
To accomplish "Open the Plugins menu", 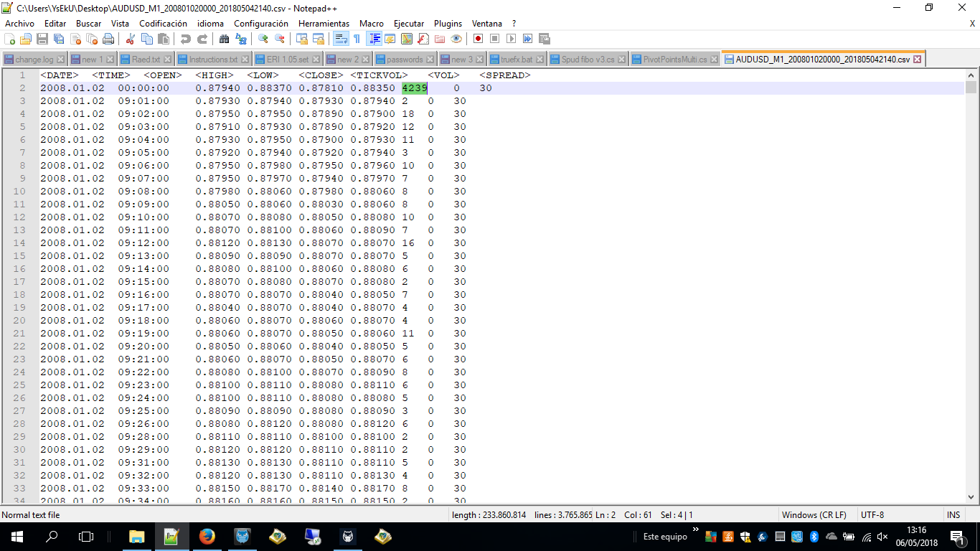I will pyautogui.click(x=448, y=24).
